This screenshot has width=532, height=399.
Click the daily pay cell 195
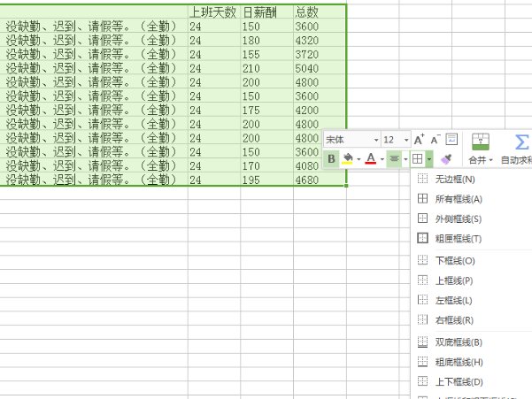point(266,180)
